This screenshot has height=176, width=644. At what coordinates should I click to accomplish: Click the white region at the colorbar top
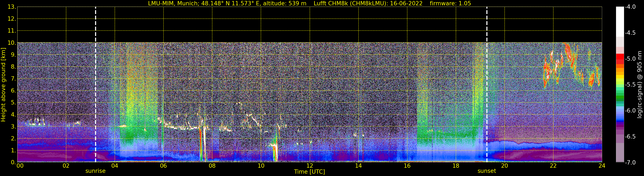tap(620, 22)
